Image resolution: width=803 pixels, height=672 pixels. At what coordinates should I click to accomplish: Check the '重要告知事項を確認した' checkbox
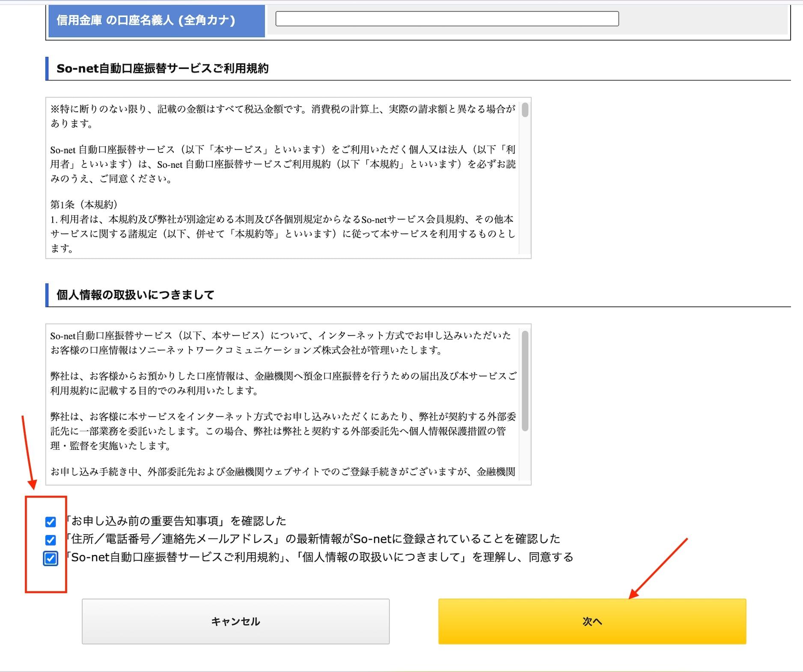coord(51,522)
